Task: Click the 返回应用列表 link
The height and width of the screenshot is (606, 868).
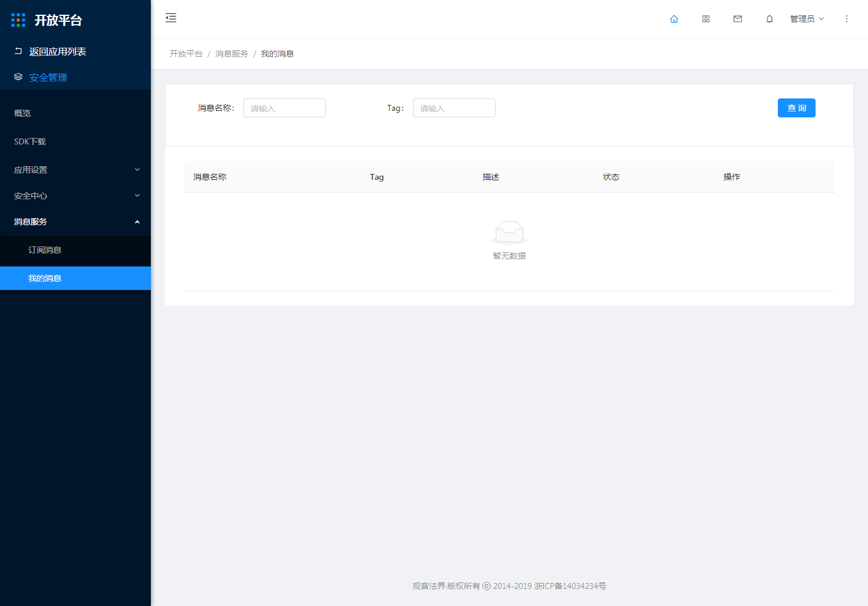Action: coord(58,51)
